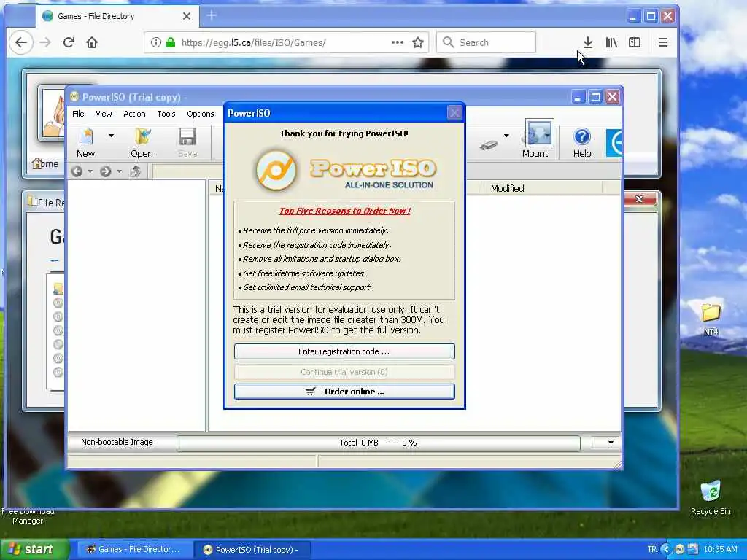Expand hidden tray icons arrow
The width and height of the screenshot is (747, 560).
(666, 550)
